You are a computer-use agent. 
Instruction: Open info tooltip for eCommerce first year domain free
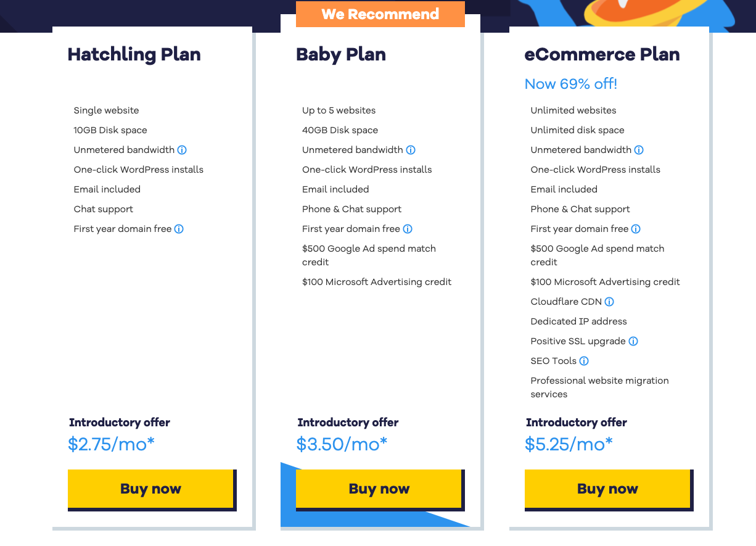636,228
